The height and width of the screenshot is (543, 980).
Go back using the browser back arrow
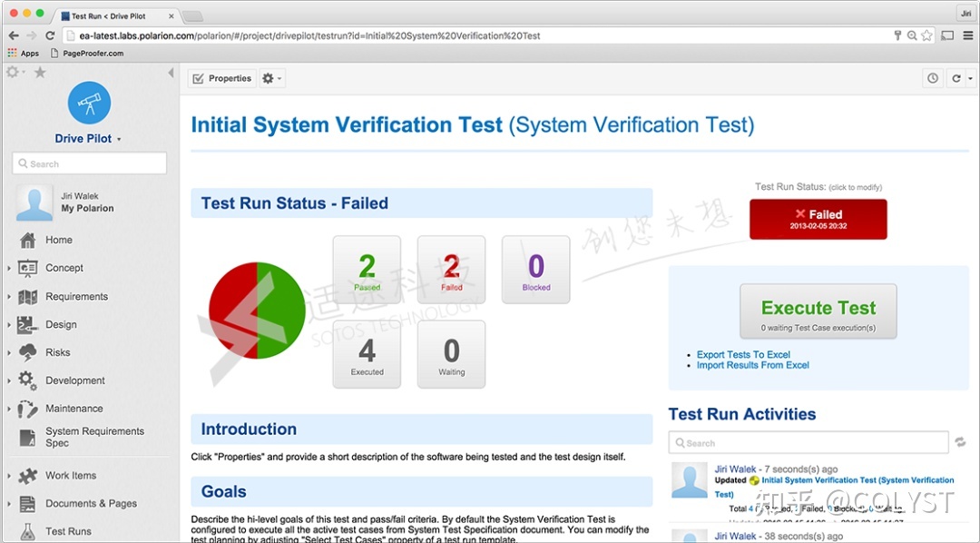pos(13,35)
